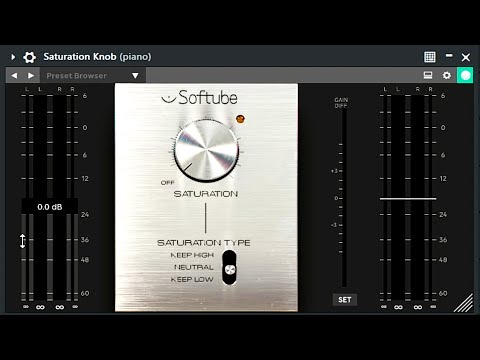Toggle the Saturation Type switch

coord(229,268)
